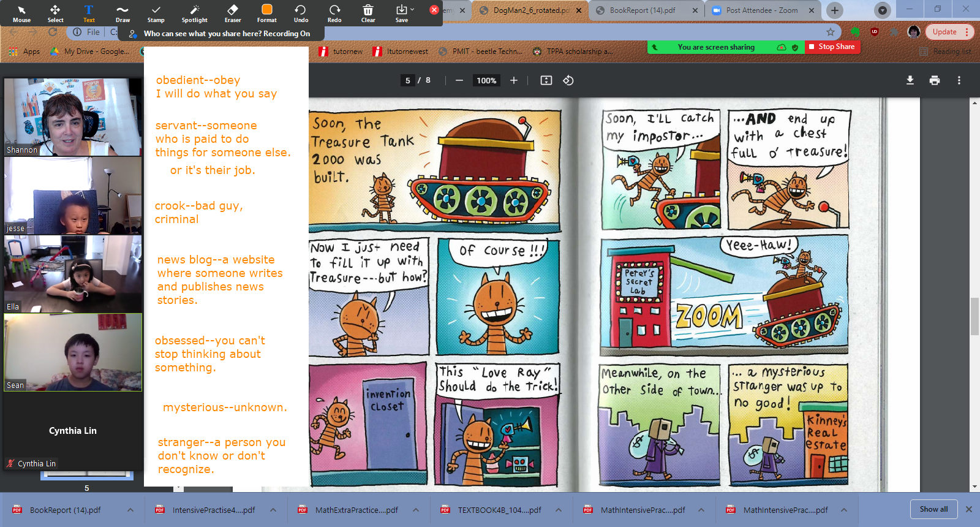
Task: Open PDF viewer more actions menu
Action: pyautogui.click(x=959, y=80)
